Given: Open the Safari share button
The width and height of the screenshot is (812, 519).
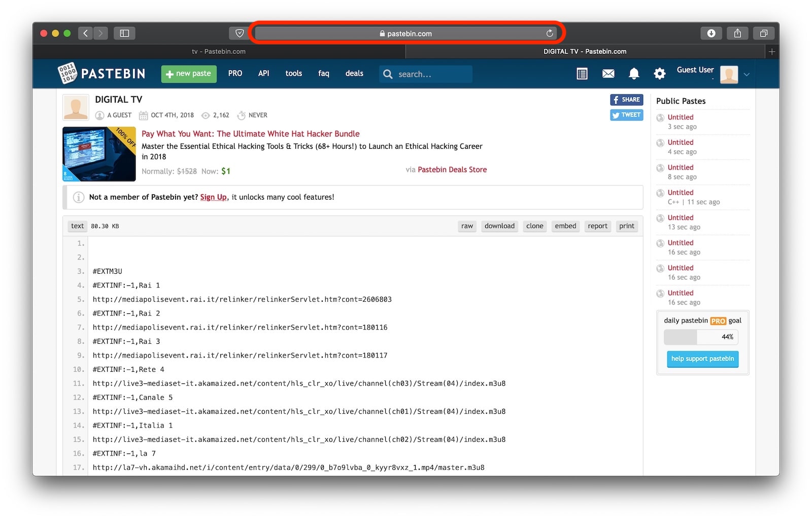Looking at the screenshot, I should (x=737, y=34).
